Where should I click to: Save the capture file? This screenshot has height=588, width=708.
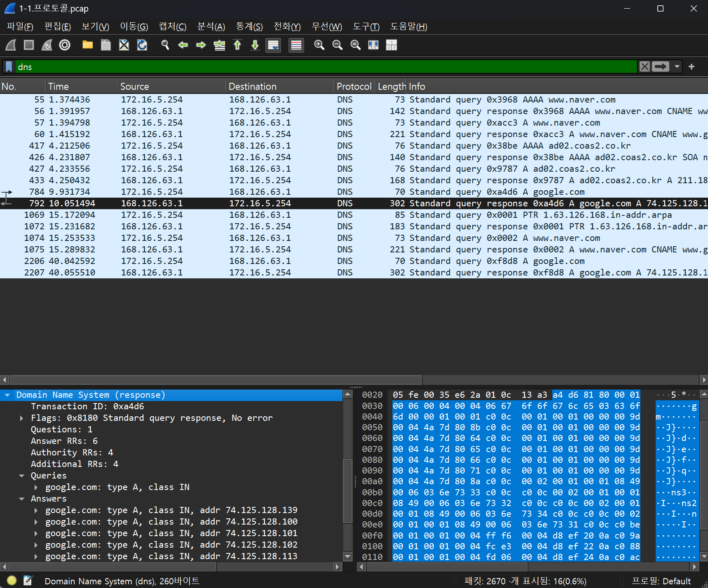(106, 45)
